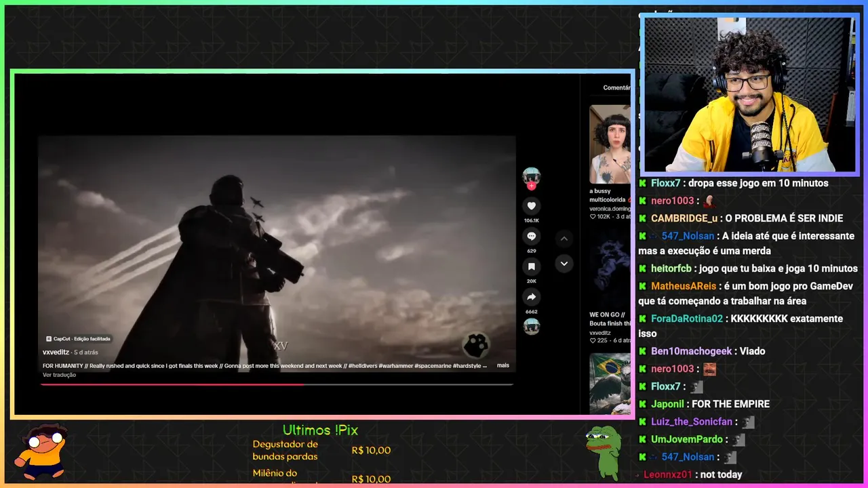The image size is (868, 488).
Task: Click the 629 comment count
Action: point(532,251)
